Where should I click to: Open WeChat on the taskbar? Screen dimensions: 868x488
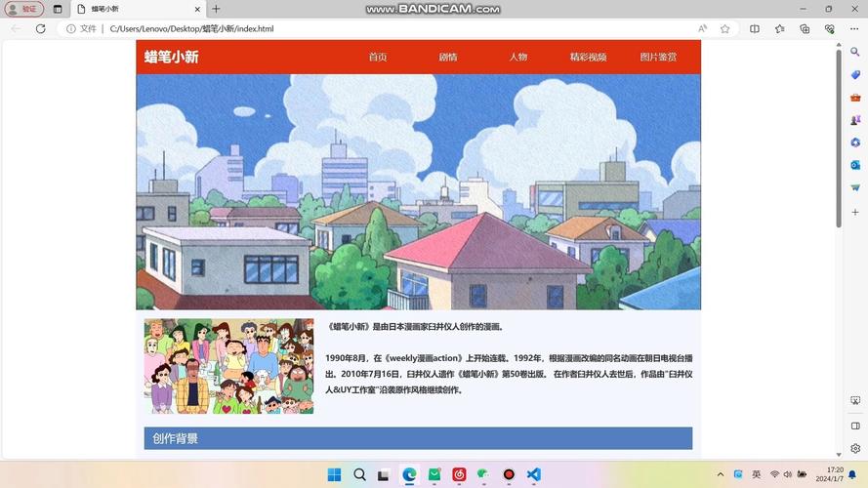(x=484, y=474)
